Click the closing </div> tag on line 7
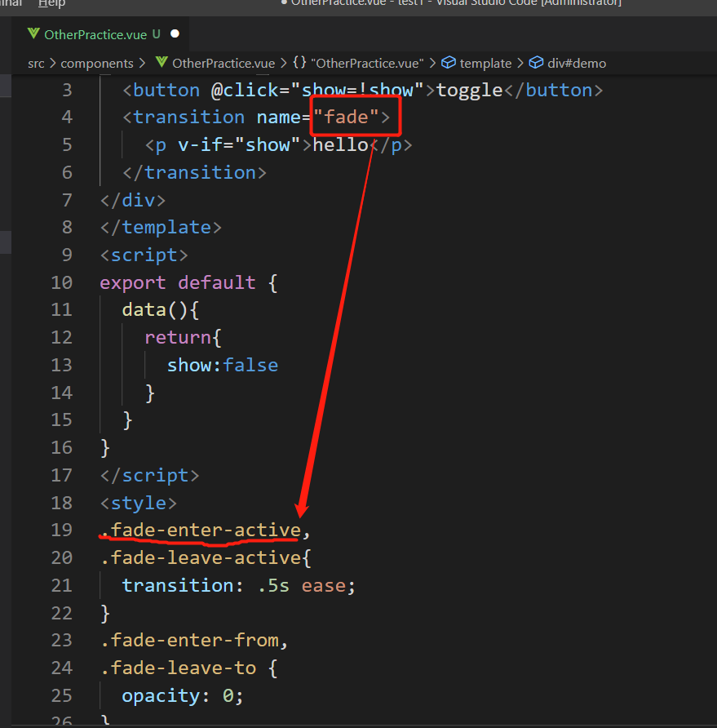 [x=133, y=200]
